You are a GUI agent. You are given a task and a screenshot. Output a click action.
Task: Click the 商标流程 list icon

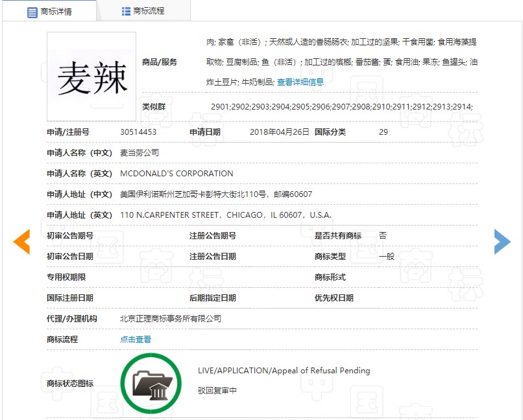click(x=126, y=12)
